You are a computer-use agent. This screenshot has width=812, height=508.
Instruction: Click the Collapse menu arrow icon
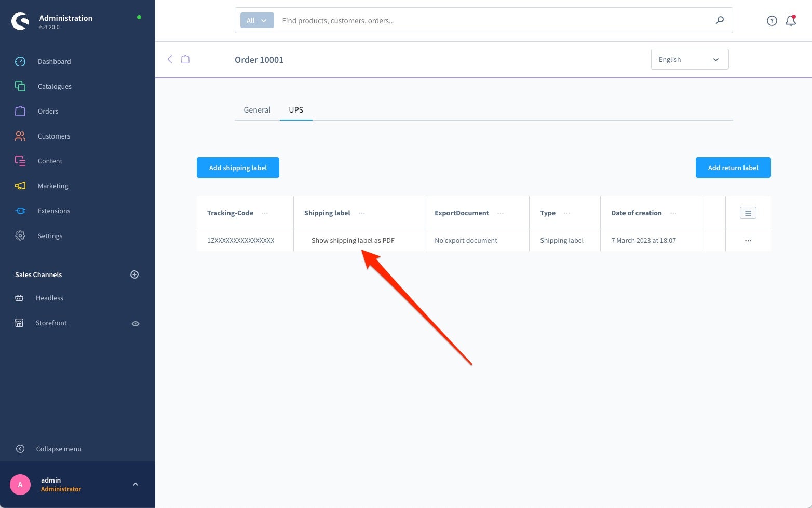pos(20,449)
